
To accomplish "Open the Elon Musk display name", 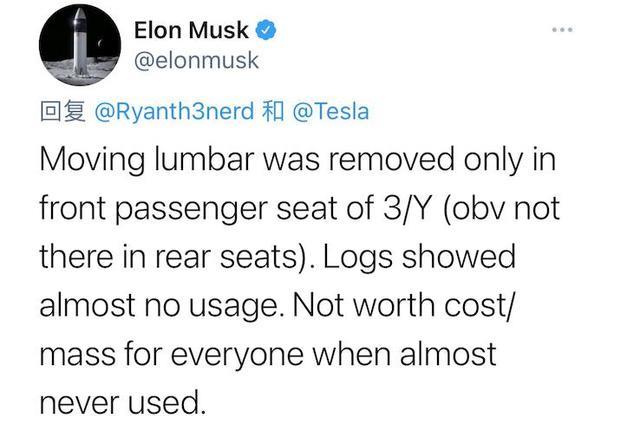I will pyautogui.click(x=191, y=30).
